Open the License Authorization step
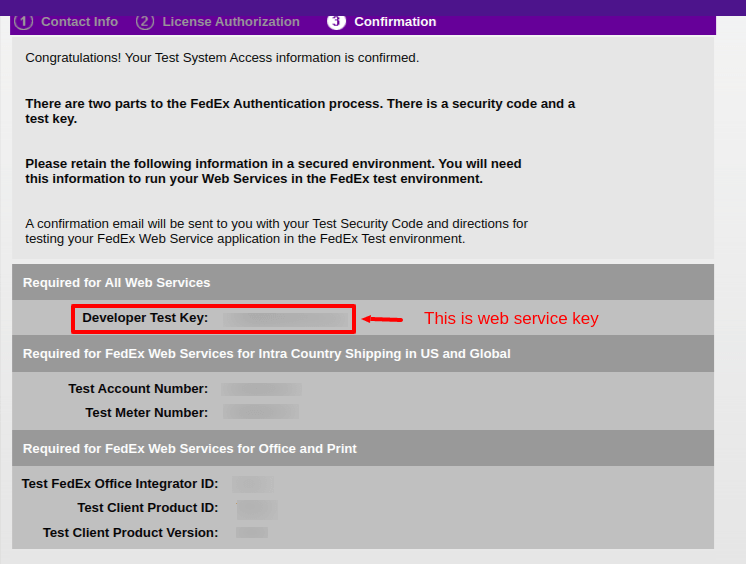 tap(230, 21)
